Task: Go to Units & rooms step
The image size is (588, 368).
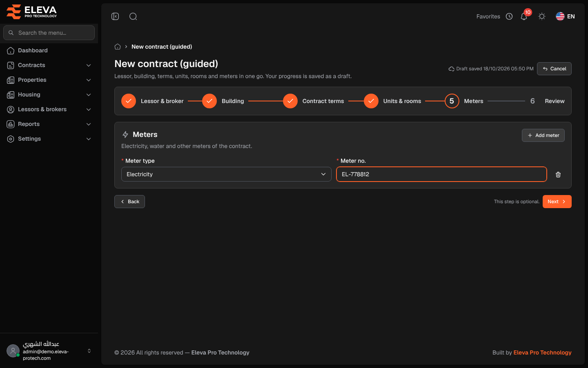Action: [392, 101]
